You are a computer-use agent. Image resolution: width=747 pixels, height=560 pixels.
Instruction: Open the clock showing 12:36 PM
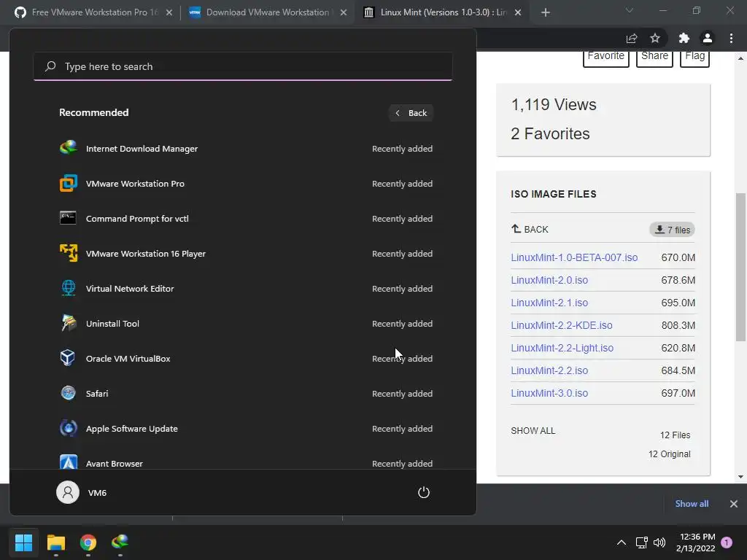[695, 542]
